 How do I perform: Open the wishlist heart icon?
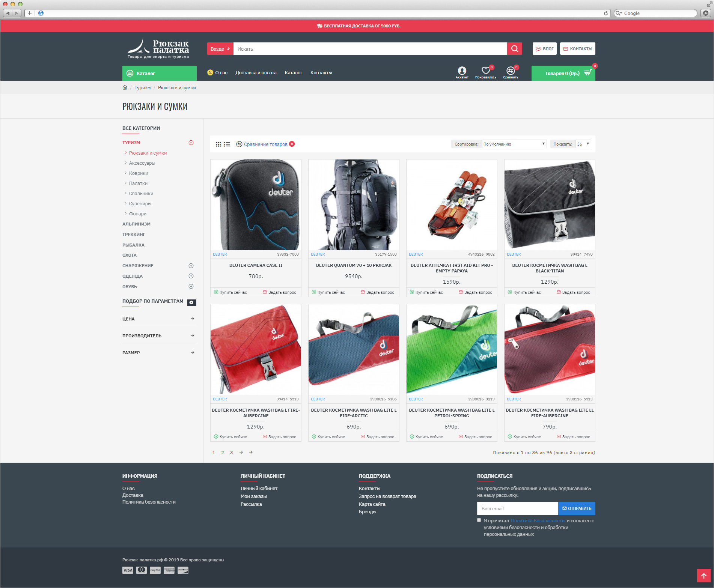(485, 71)
